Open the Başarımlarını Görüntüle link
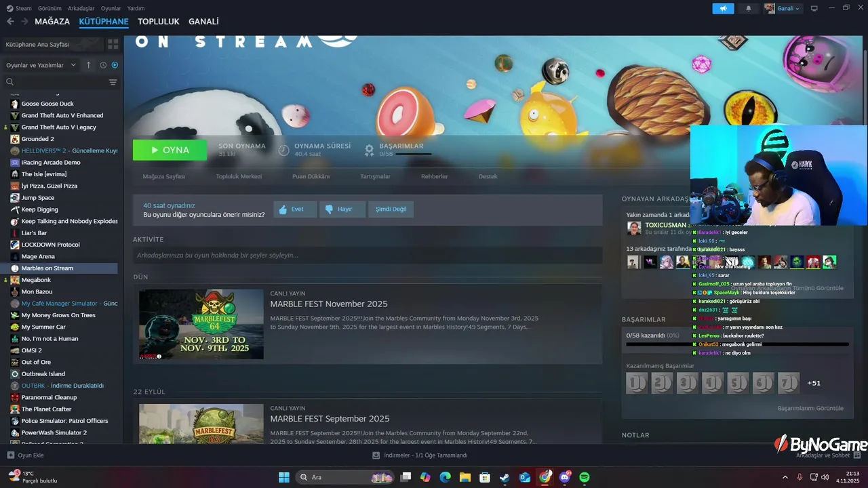Screen dimensions: 868x488 [810, 408]
